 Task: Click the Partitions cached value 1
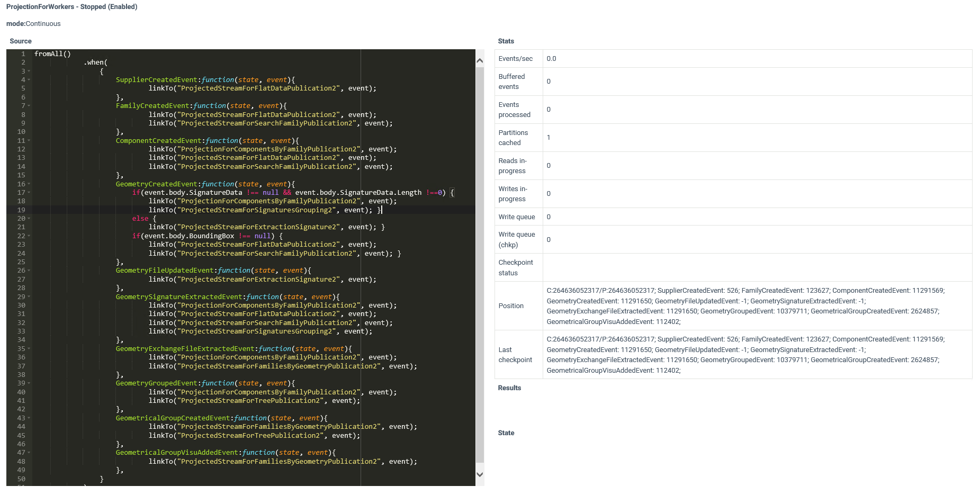[x=549, y=138]
